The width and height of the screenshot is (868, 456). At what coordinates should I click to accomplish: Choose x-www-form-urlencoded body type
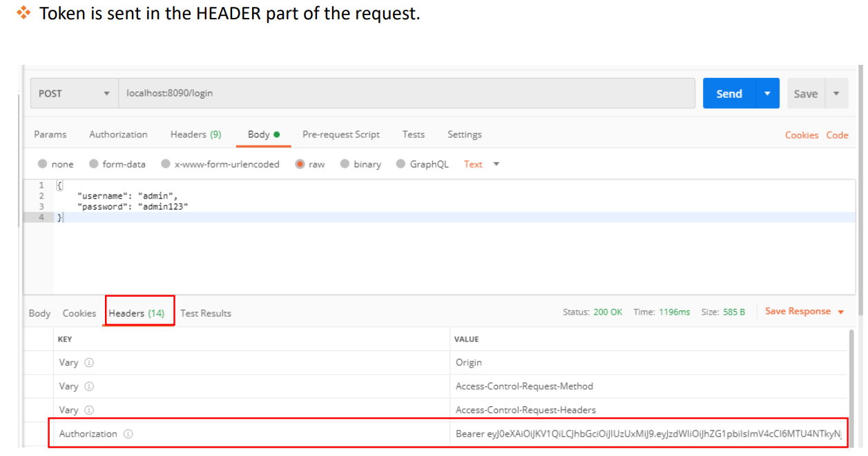tap(166, 164)
